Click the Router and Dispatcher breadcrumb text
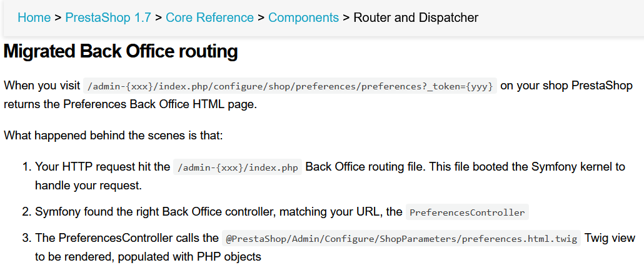 coord(416,17)
